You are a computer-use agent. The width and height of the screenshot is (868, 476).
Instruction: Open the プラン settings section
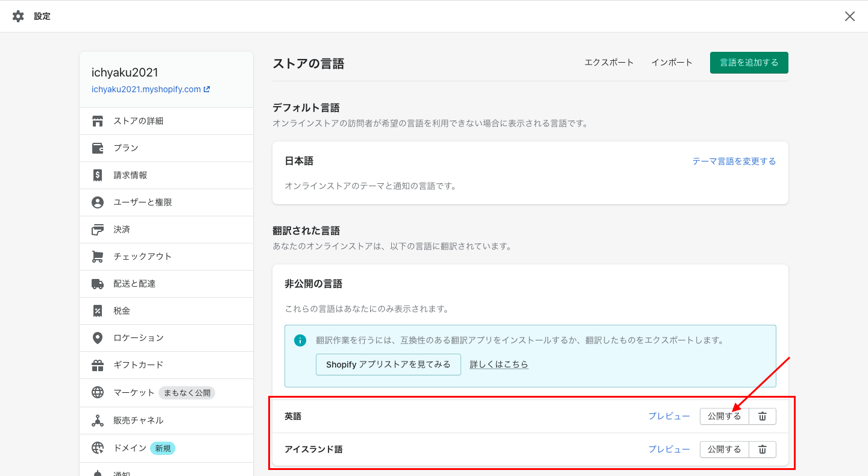[166, 148]
